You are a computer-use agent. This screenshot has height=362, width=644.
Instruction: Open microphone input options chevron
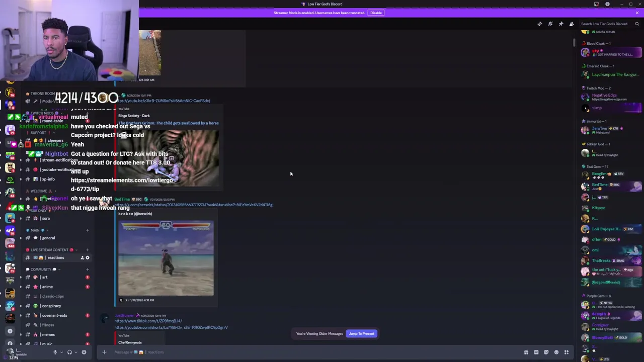[61, 352]
